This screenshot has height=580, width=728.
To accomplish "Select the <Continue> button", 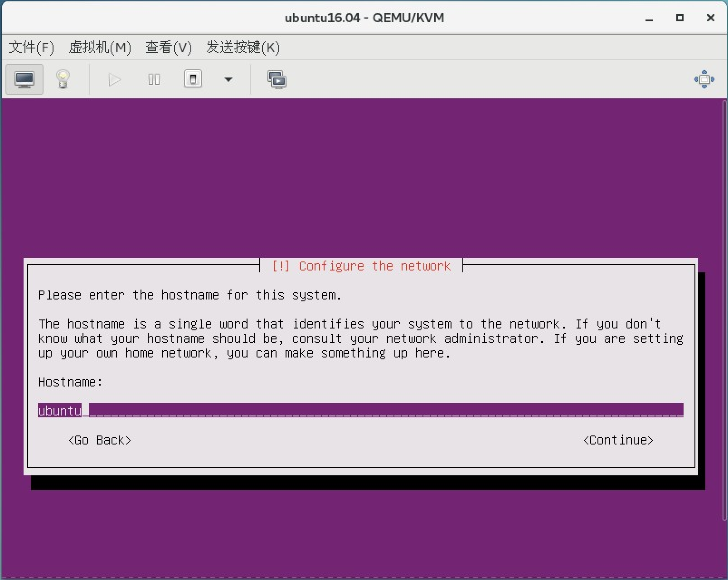I will point(618,440).
